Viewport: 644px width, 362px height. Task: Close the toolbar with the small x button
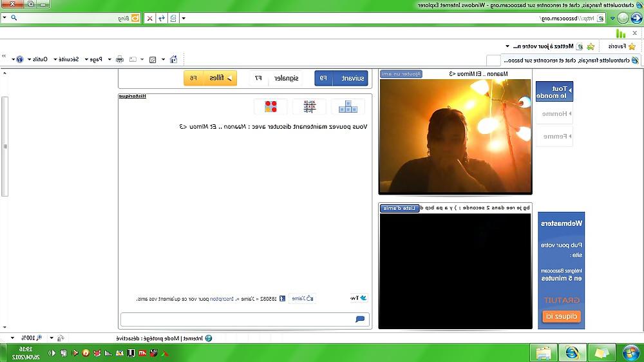click(x=634, y=33)
